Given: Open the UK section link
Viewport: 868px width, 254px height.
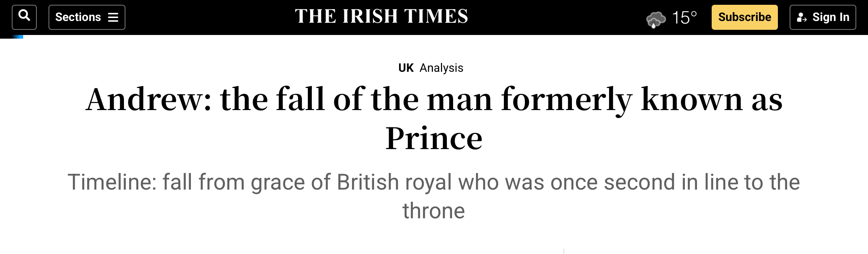Looking at the screenshot, I should [406, 68].
